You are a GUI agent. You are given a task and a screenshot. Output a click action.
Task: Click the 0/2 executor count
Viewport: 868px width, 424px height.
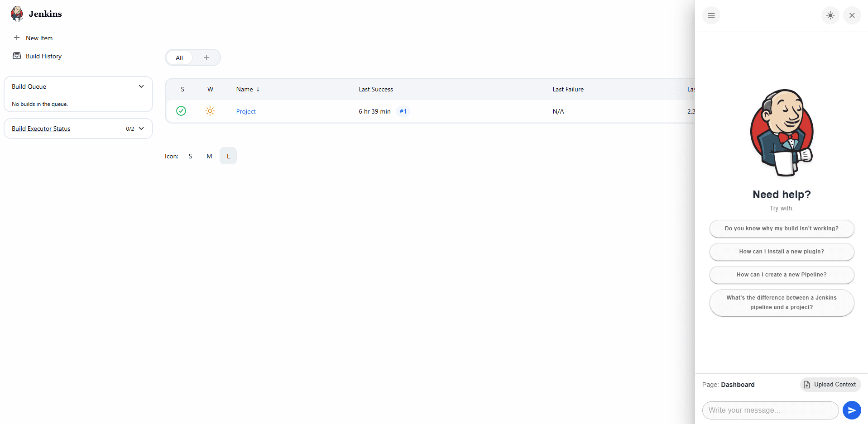tap(130, 129)
